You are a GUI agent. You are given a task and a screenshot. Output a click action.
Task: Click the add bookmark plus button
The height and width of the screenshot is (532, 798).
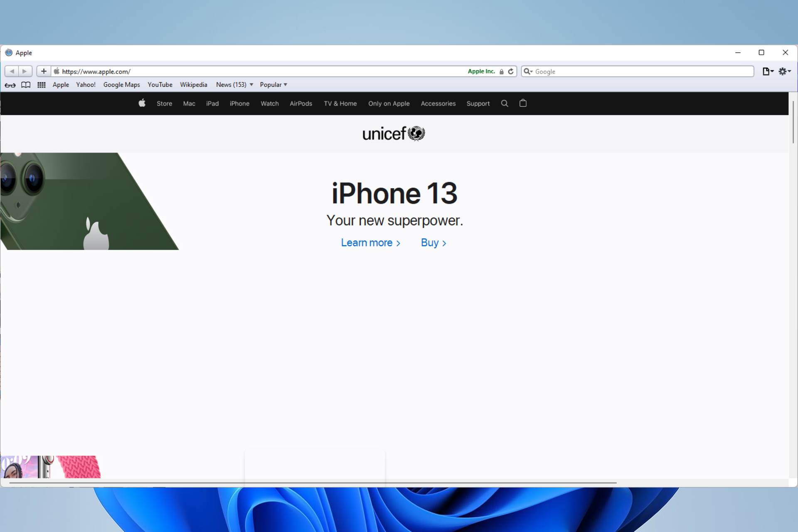pyautogui.click(x=44, y=71)
